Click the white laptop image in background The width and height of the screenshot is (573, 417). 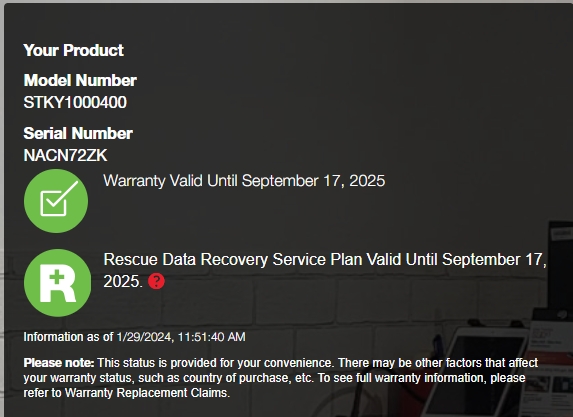479,371
